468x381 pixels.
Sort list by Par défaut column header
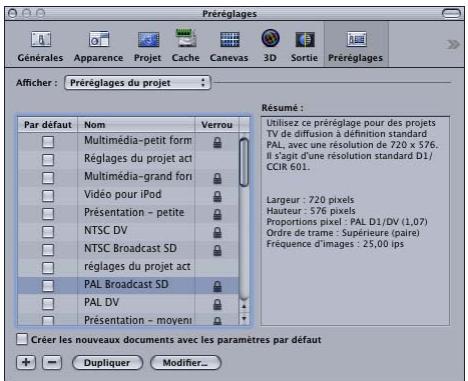click(x=48, y=125)
